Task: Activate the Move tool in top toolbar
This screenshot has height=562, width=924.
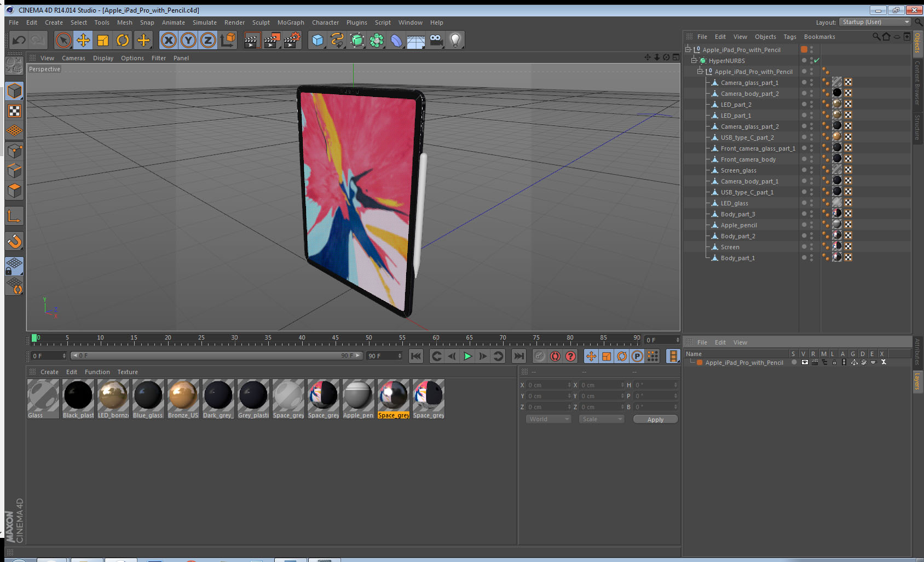Action: click(83, 40)
